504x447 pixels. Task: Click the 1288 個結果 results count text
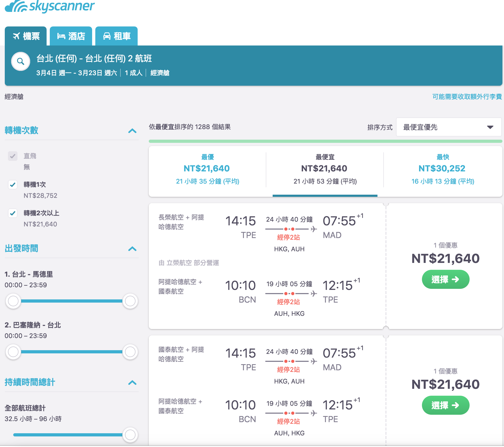tap(213, 127)
